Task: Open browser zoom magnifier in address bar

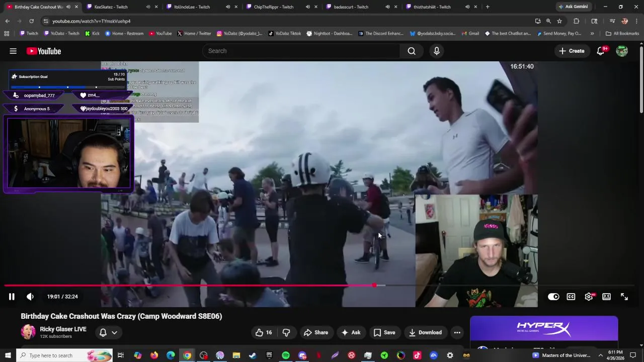Action: pyautogui.click(x=548, y=21)
